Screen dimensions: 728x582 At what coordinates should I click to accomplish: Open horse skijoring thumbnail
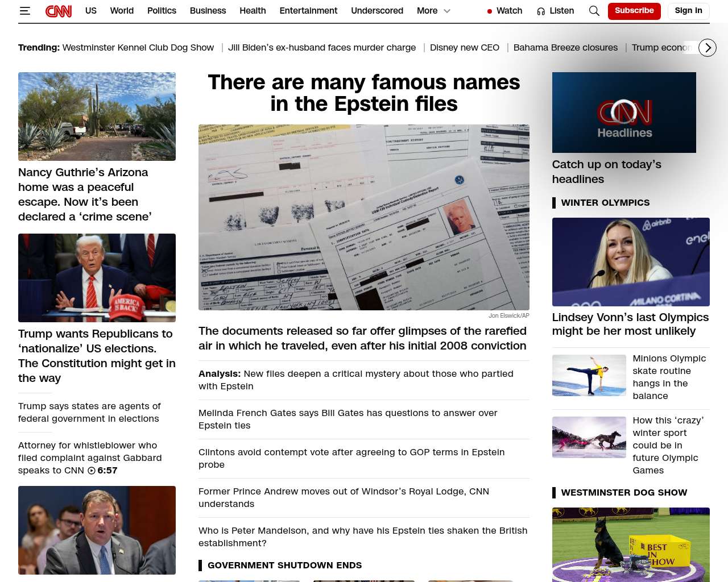(x=589, y=437)
